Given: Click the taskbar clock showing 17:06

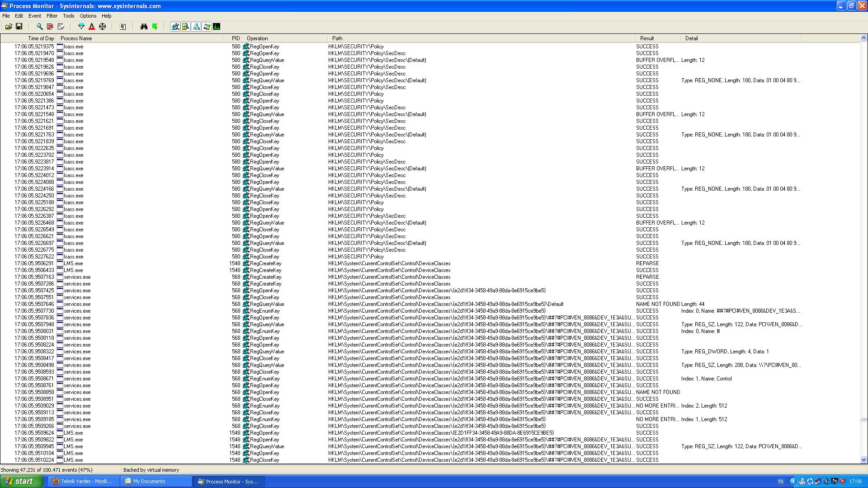Looking at the screenshot, I should 855,482.
